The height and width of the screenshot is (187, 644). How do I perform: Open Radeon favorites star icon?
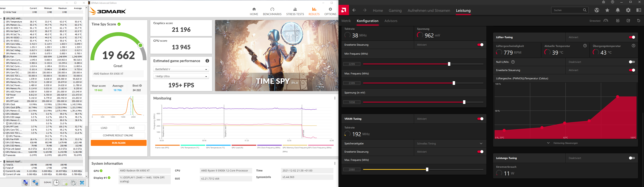coord(607,10)
